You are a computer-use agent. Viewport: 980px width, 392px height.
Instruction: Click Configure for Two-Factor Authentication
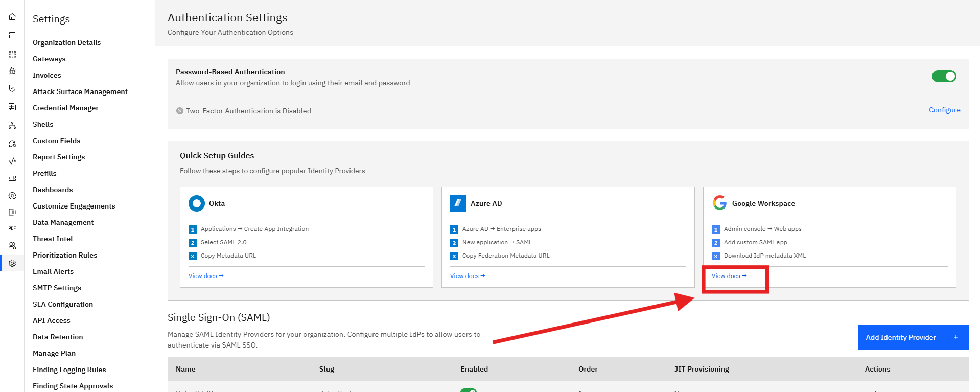coord(944,110)
